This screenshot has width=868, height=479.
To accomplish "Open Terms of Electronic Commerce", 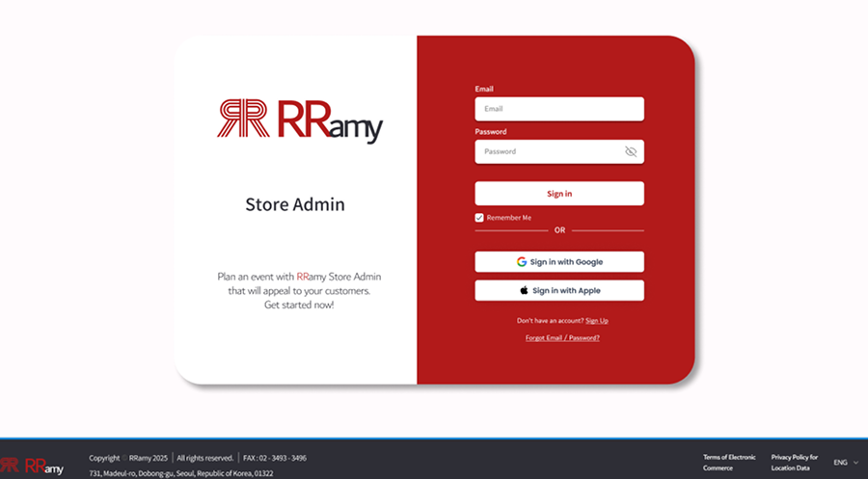I will coord(729,463).
